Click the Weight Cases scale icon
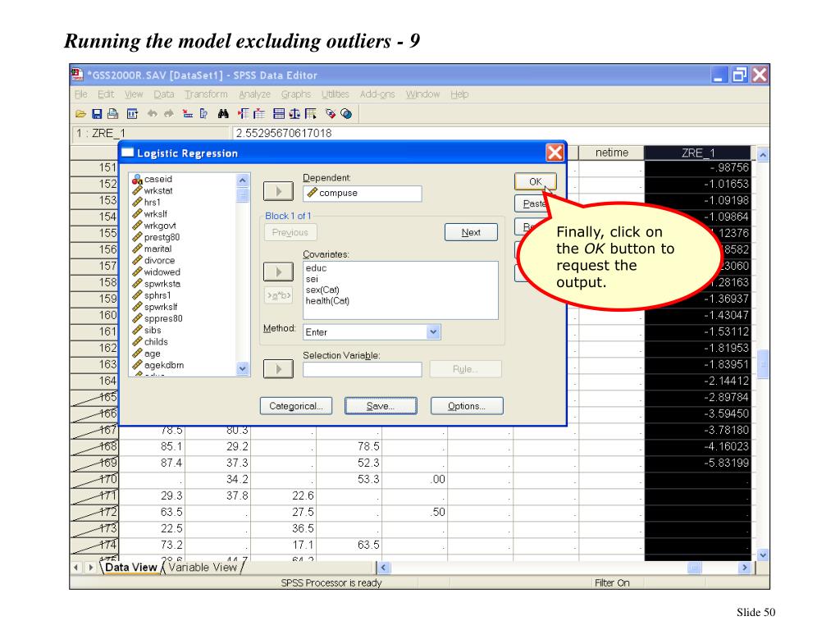The width and height of the screenshot is (840, 630). click(x=294, y=113)
